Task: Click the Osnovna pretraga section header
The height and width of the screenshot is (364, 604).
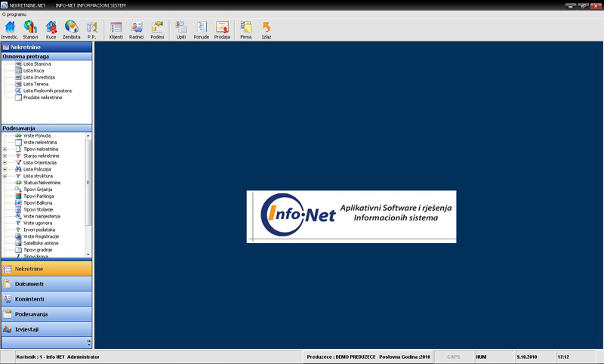Action: 47,56
